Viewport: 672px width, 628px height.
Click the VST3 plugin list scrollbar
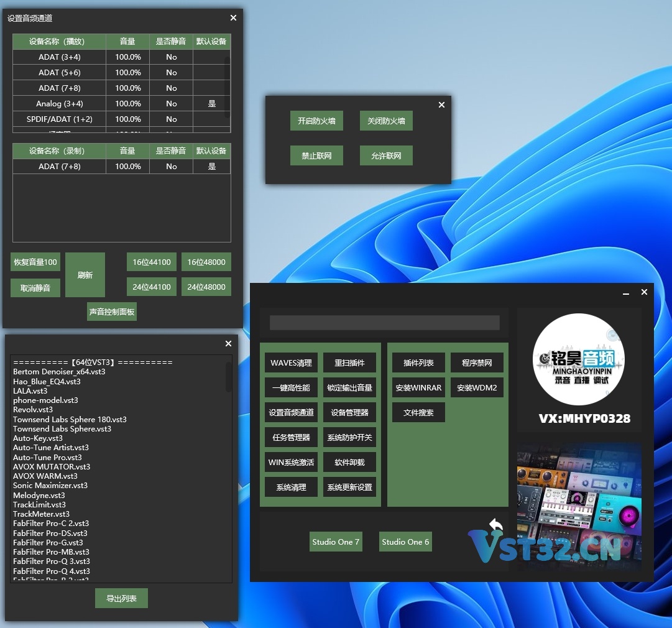pos(229,377)
